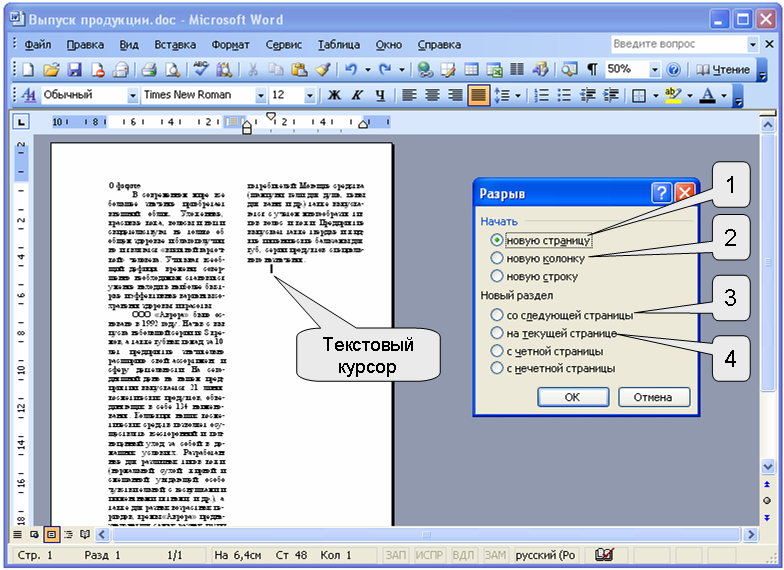Viewport: 784px width, 570px height.
Task: Open the Вставка menu
Action: (175, 45)
